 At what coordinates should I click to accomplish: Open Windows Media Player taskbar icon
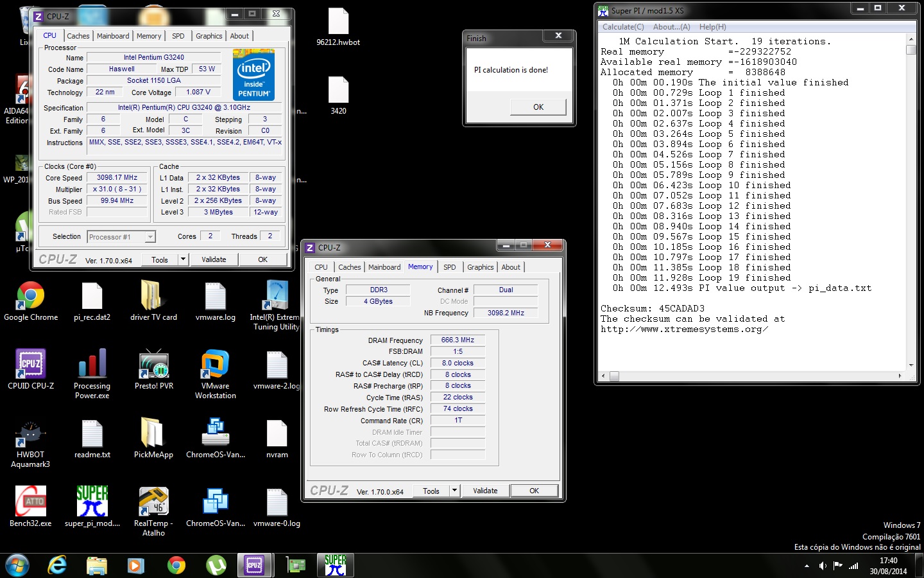[135, 565]
